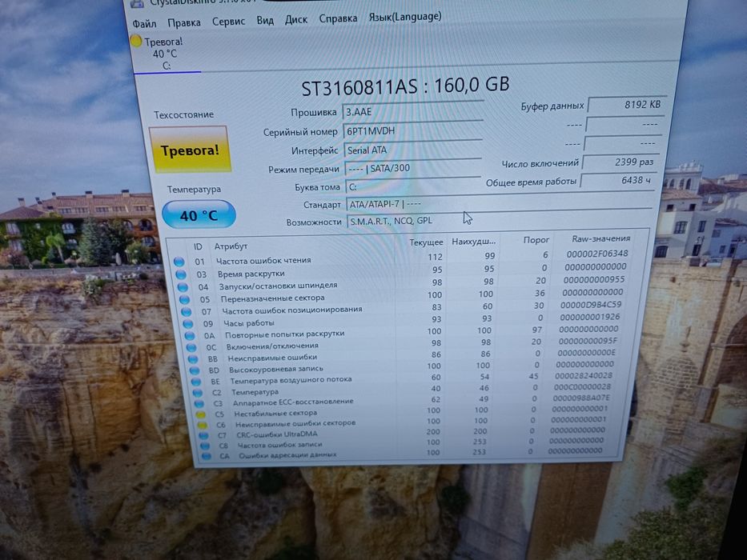Click blue status dot for attribute C7
Screen dimensions: 747x560
pyautogui.click(x=203, y=436)
